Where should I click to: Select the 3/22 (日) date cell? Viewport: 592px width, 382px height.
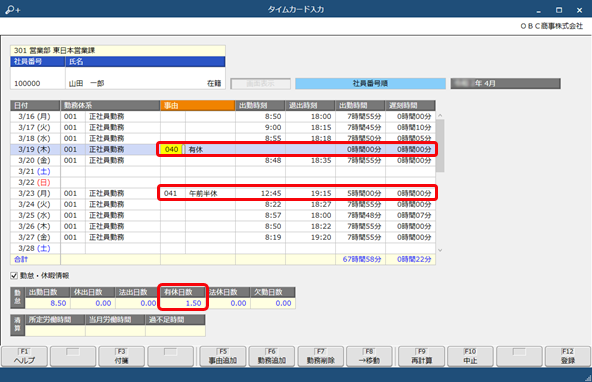[x=35, y=182]
